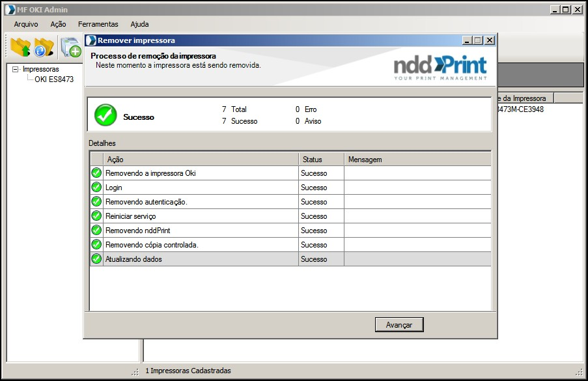Viewport: 588px width, 381px height.
Task: Click the large green Sucesso checkmark icon
Action: click(x=105, y=115)
